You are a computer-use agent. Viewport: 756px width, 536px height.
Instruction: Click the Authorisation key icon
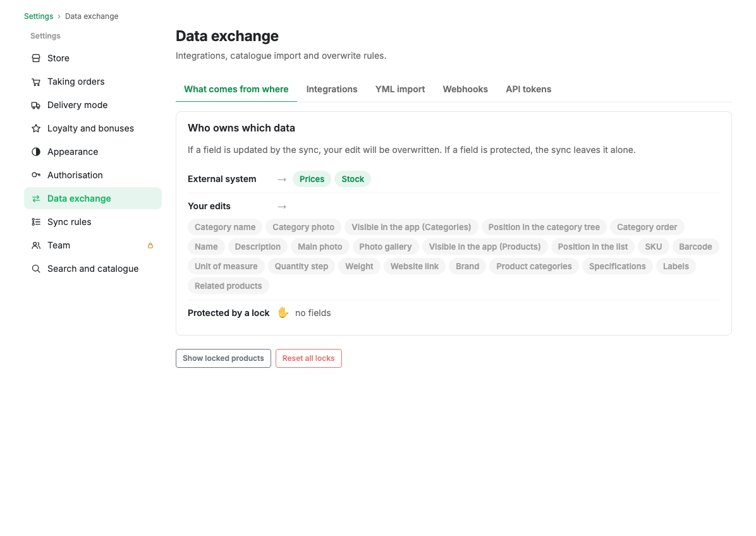coord(36,176)
